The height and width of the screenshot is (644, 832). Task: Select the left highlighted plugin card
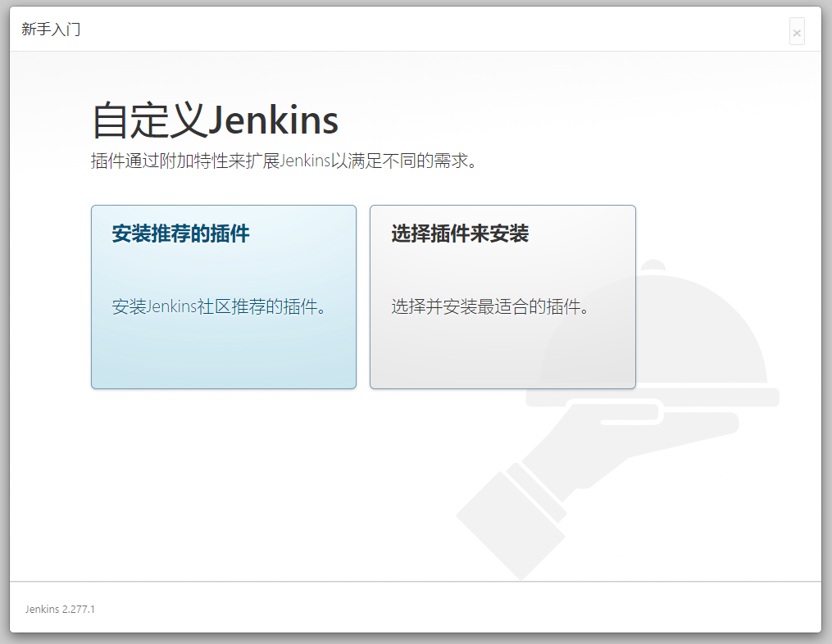[x=223, y=297]
